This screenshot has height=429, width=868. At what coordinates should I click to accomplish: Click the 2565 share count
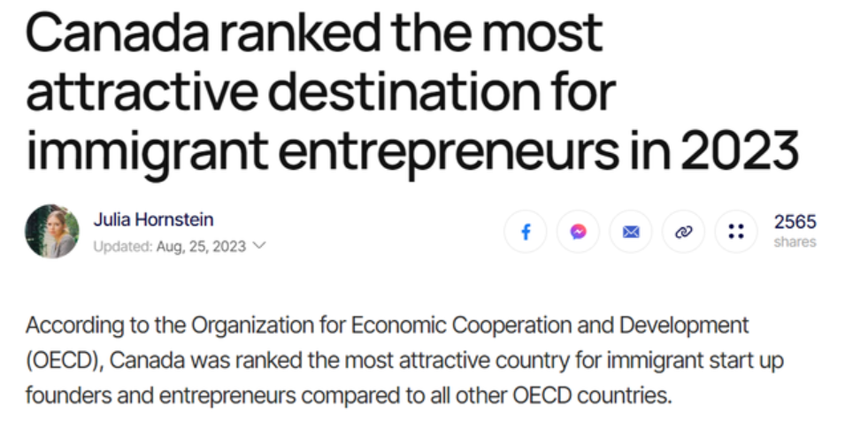(x=795, y=222)
